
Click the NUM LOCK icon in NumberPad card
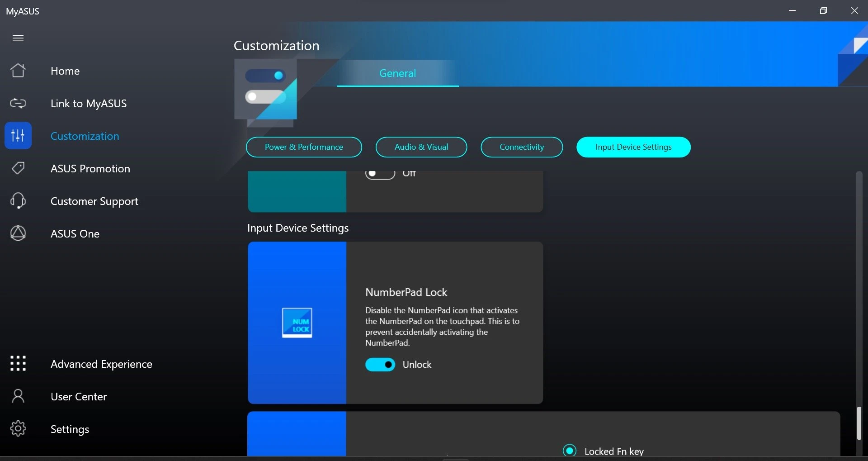(x=297, y=323)
